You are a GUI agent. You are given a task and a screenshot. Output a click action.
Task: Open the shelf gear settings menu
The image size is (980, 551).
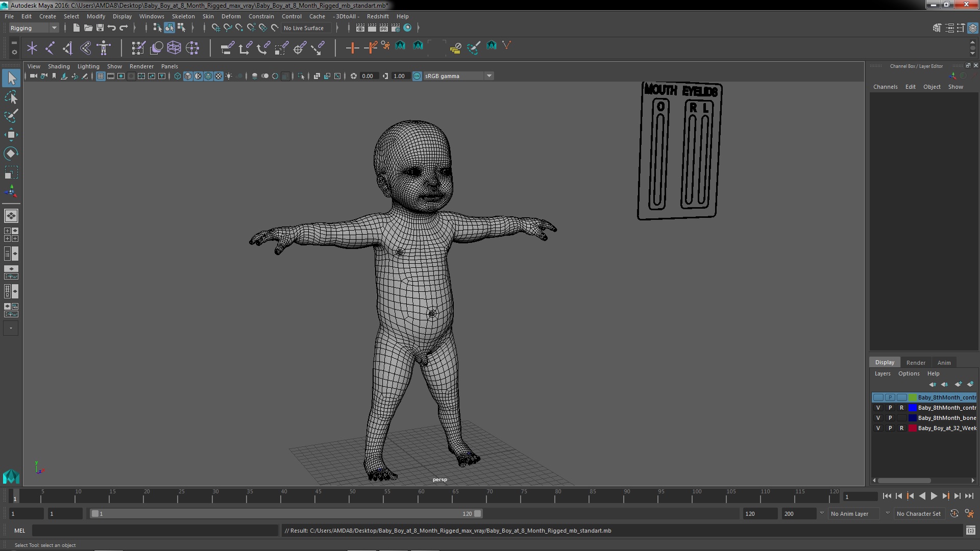pos(14,52)
